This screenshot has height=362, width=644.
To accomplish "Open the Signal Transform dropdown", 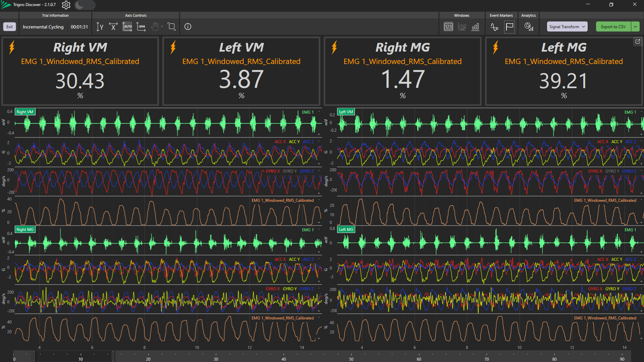I will [x=567, y=27].
